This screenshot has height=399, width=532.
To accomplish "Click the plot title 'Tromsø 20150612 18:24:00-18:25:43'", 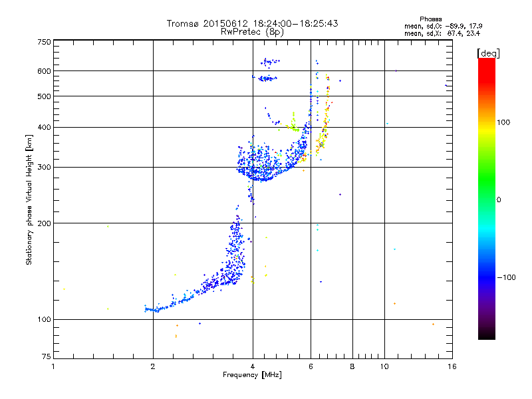I will point(252,23).
